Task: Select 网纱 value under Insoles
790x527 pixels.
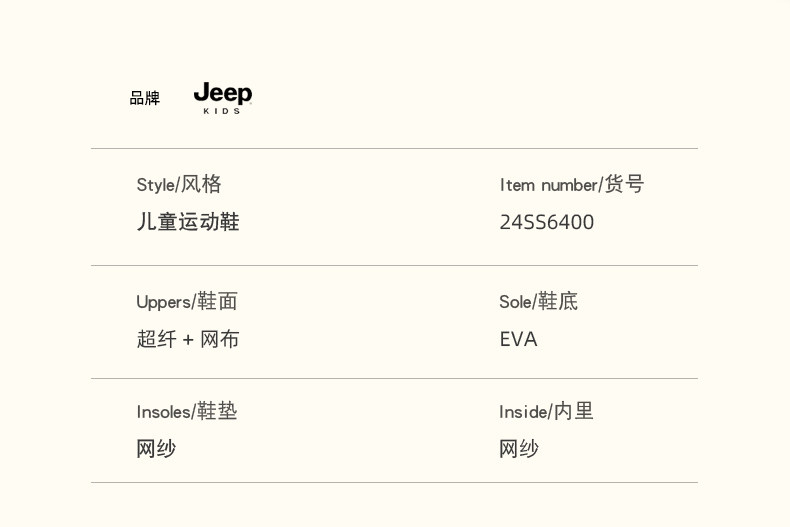Action: tap(156, 449)
